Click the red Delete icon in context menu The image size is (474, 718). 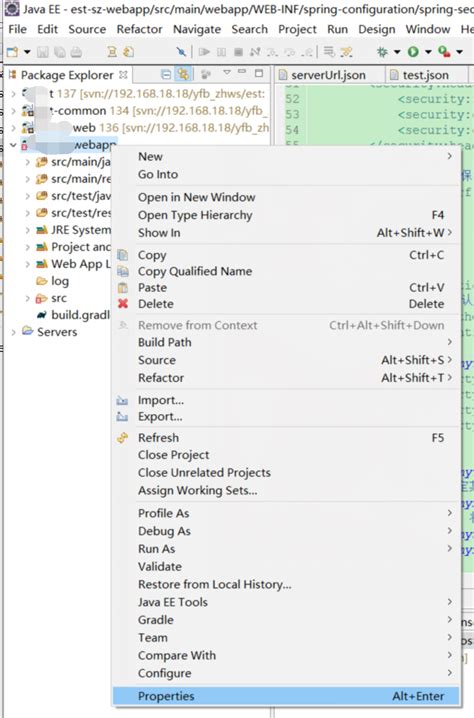coord(123,304)
